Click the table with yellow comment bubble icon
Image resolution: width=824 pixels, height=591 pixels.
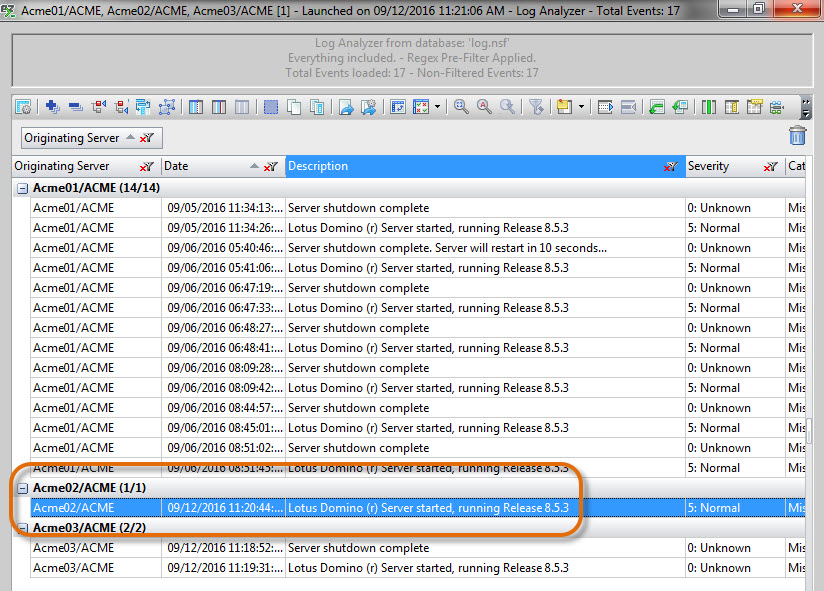[755, 107]
